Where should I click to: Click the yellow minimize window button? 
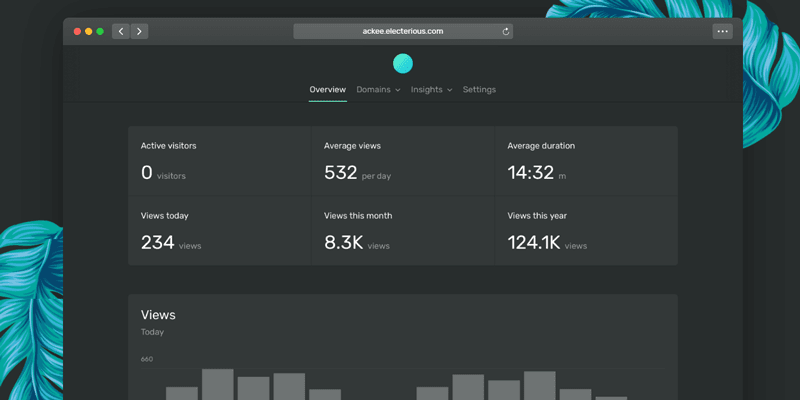pos(88,31)
